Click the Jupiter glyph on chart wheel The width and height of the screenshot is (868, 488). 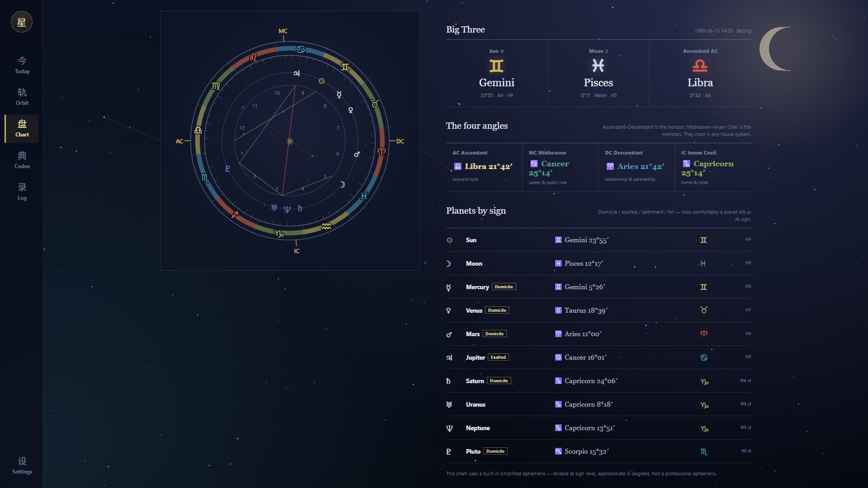297,73
